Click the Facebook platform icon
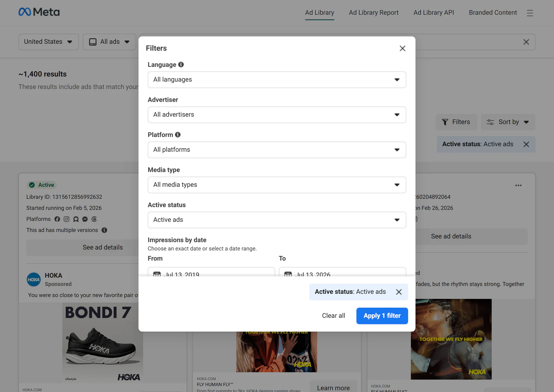 [57, 219]
